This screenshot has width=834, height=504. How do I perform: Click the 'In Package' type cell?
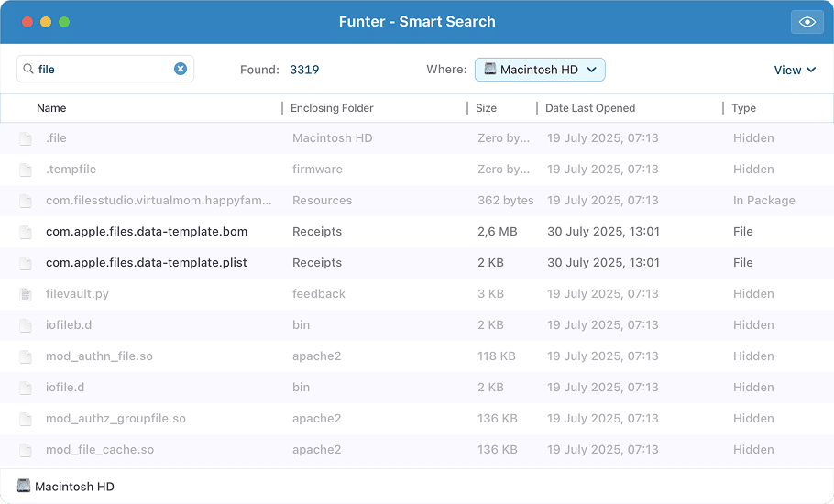764,201
